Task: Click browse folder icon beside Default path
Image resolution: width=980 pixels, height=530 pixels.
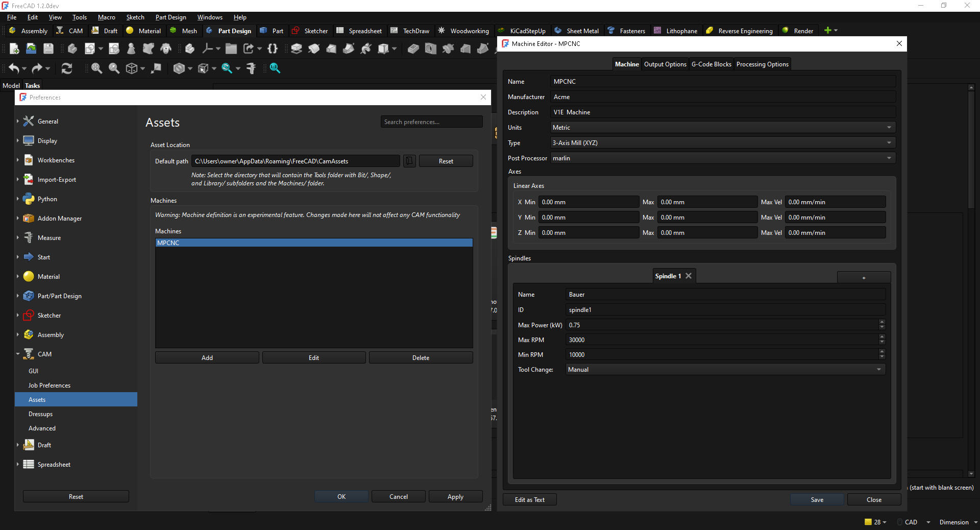Action: pos(409,161)
